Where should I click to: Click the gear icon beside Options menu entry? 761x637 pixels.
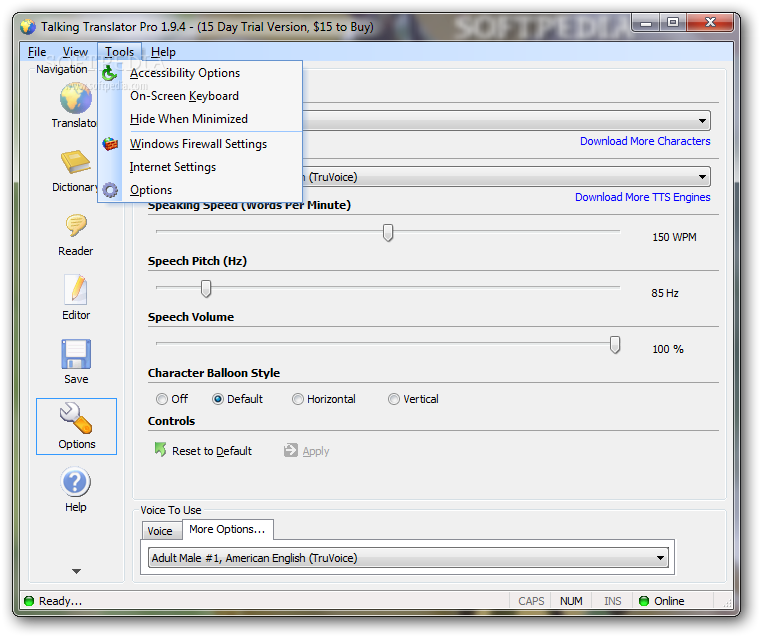110,190
